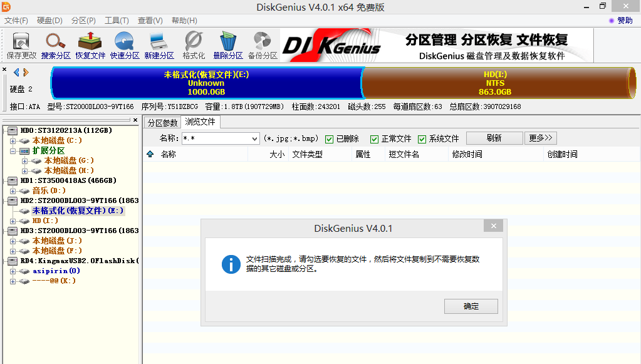Click the 保存更改 save changes icon

(21, 45)
